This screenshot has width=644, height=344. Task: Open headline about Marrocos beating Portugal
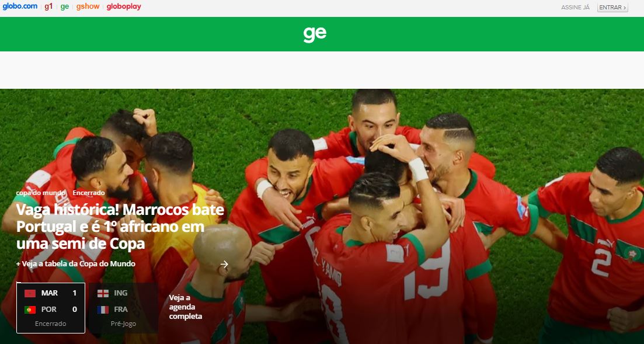tap(120, 227)
